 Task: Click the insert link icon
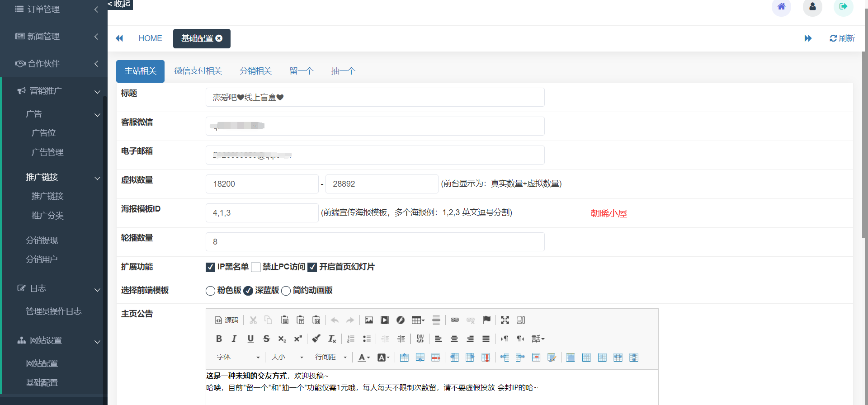point(455,320)
